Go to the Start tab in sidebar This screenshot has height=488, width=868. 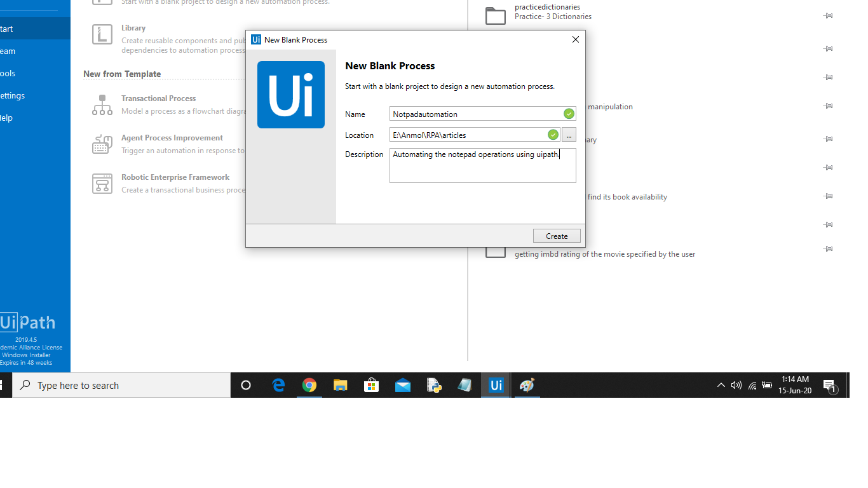point(35,29)
